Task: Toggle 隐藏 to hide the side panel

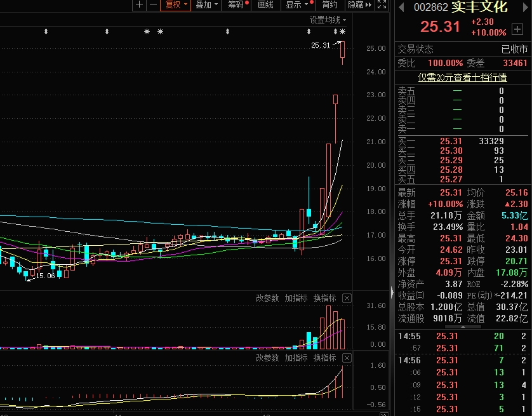Action: 355,5
